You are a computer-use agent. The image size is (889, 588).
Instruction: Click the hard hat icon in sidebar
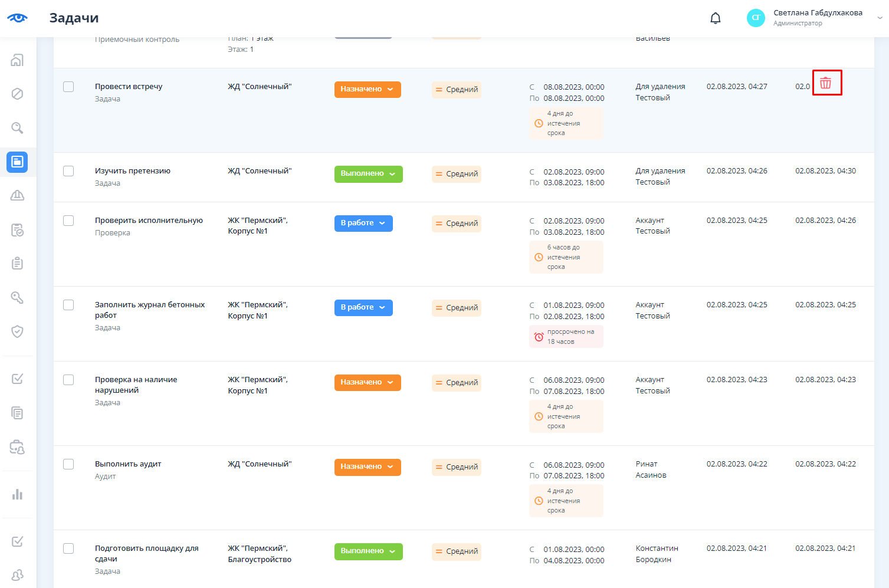[18, 196]
